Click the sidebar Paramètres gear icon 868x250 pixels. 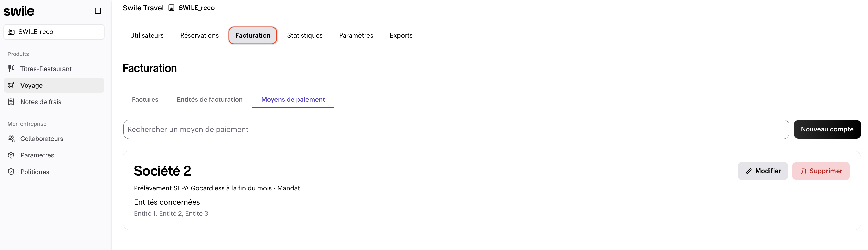(11, 155)
